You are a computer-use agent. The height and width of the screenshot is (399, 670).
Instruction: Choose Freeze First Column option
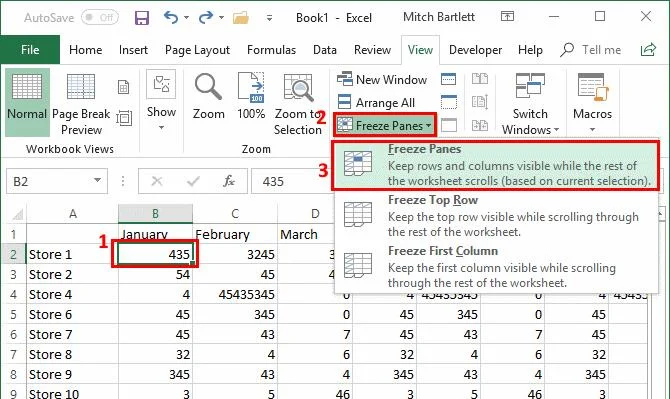pyautogui.click(x=496, y=267)
